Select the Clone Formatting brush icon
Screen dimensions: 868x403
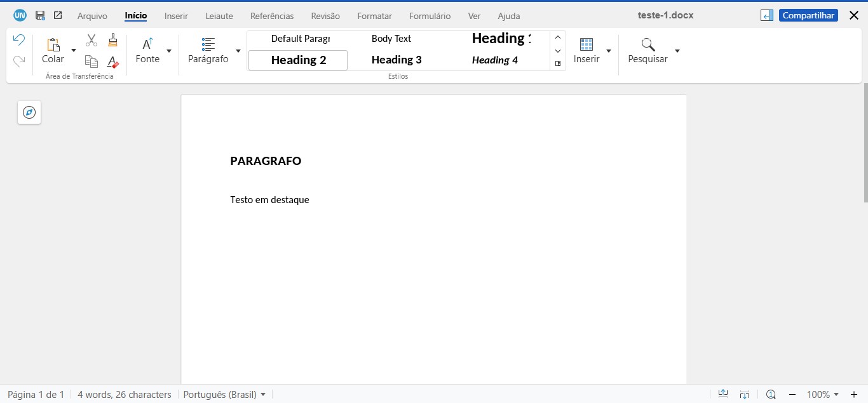112,39
